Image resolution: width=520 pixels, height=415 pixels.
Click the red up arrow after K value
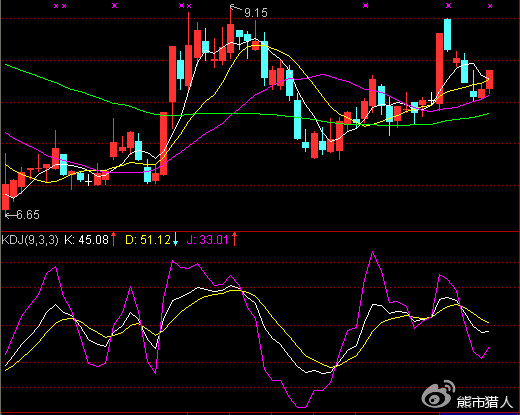113,239
